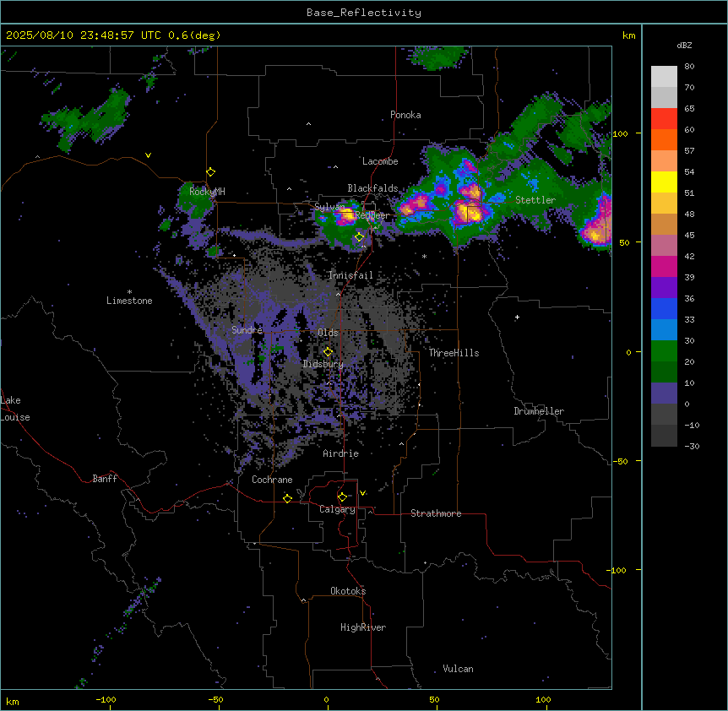The image size is (728, 711).
Task: Click the Cochrane city label
Action: pyautogui.click(x=272, y=480)
